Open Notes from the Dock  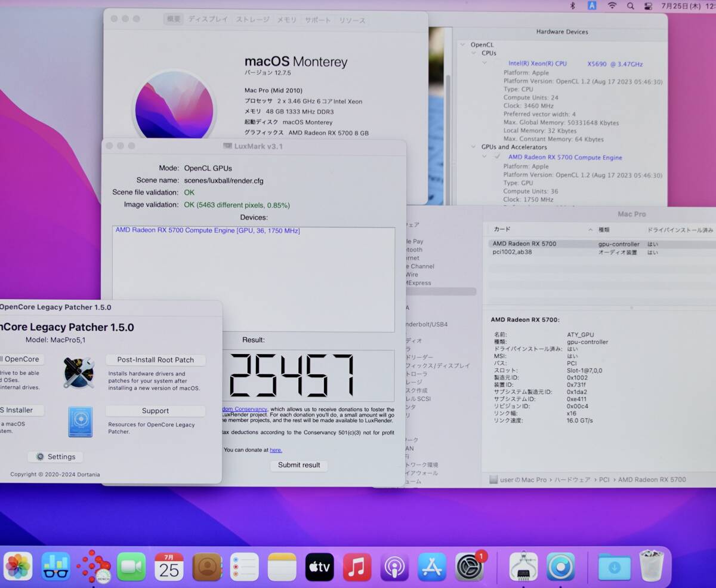coord(282,567)
